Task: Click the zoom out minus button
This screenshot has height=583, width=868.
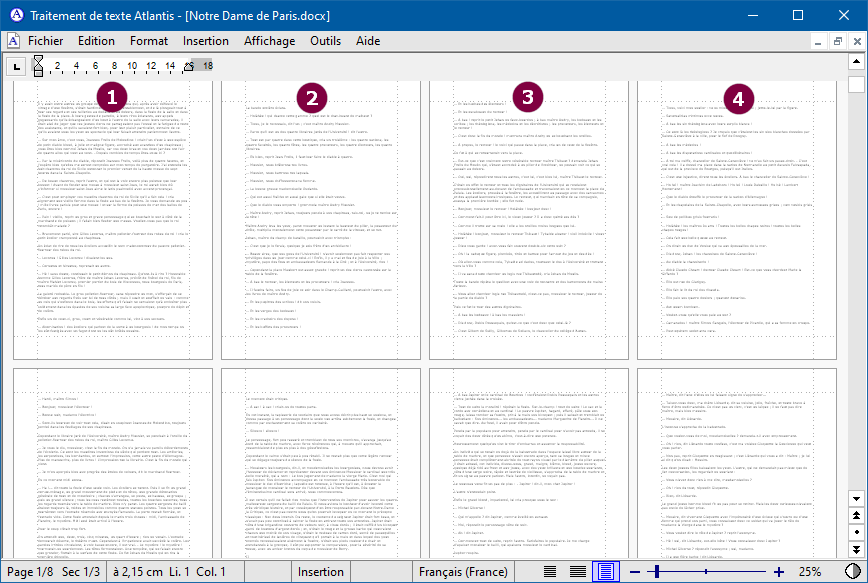Action: pyautogui.click(x=635, y=572)
